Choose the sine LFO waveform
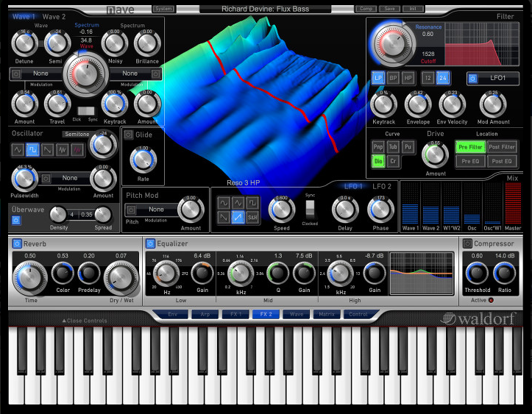This screenshot has height=414, width=532. [223, 202]
